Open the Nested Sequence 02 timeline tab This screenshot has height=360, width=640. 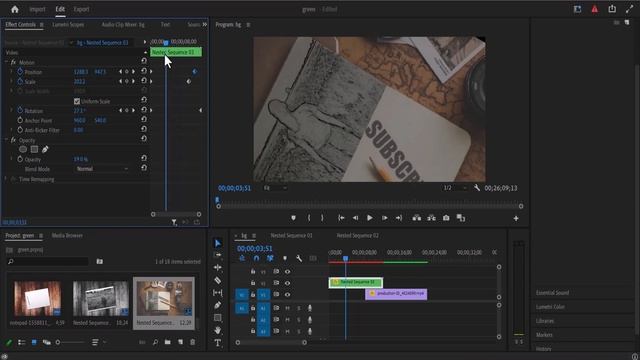pos(358,236)
